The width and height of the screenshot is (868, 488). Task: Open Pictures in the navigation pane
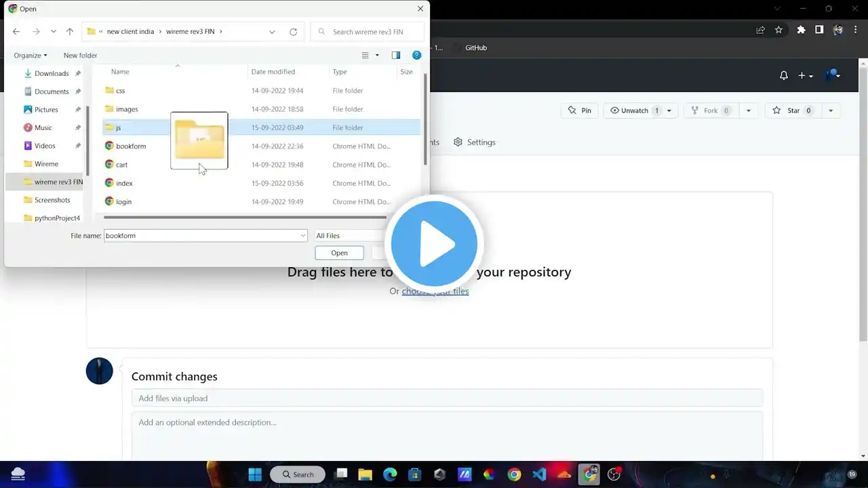(x=46, y=110)
